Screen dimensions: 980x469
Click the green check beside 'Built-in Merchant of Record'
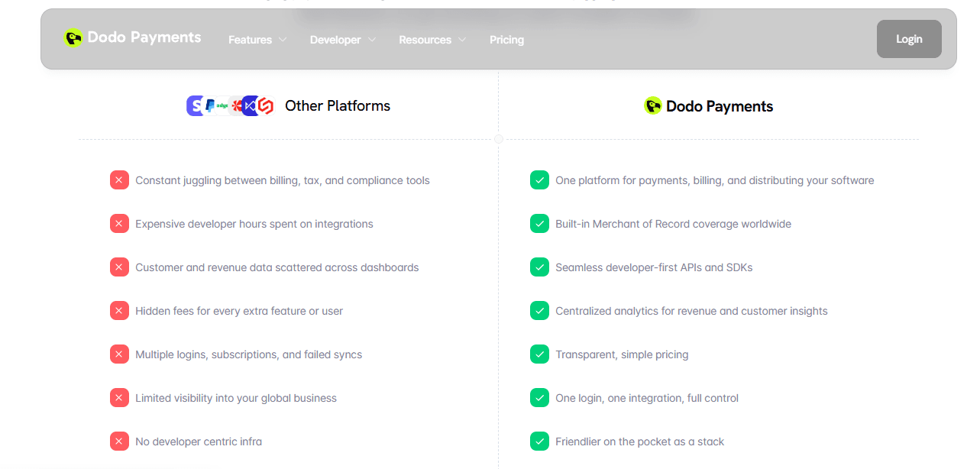[539, 224]
